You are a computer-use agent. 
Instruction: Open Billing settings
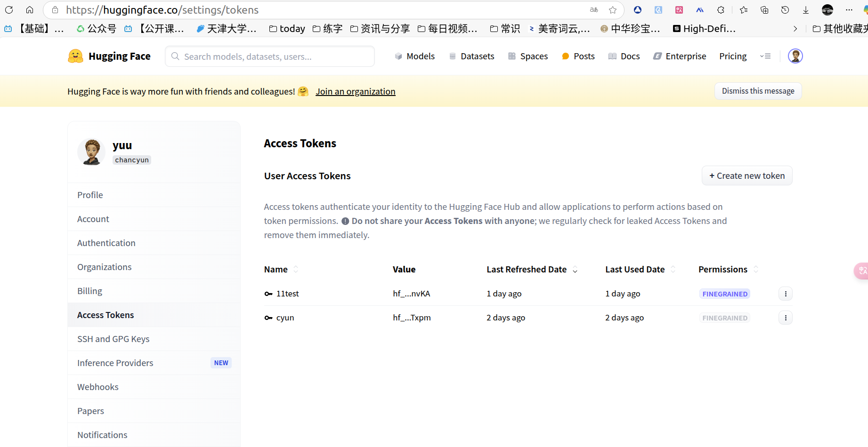pyautogui.click(x=154, y=291)
